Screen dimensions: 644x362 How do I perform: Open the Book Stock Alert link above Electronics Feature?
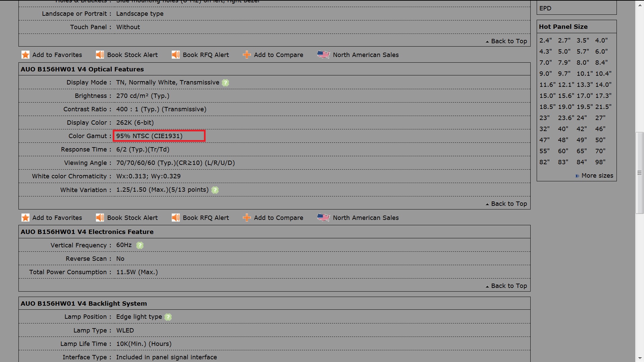pos(132,218)
